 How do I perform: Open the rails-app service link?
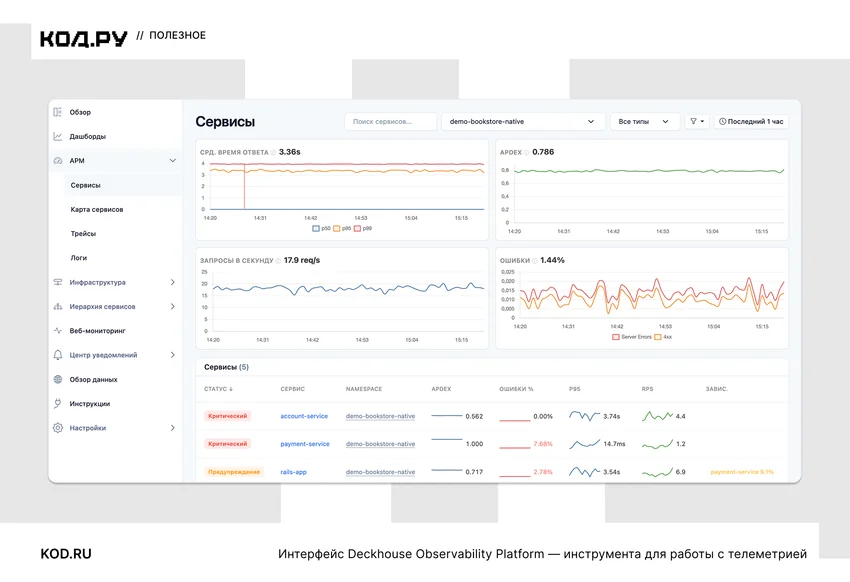(x=293, y=472)
